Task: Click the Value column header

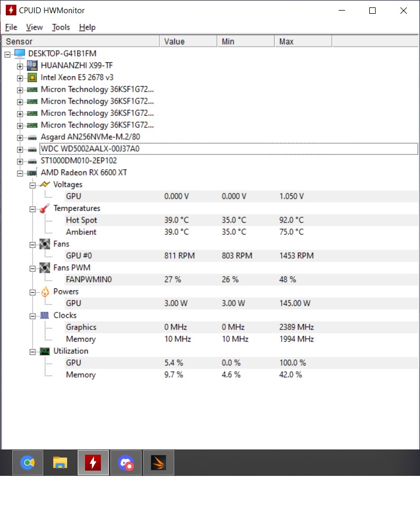Action: tap(189, 41)
